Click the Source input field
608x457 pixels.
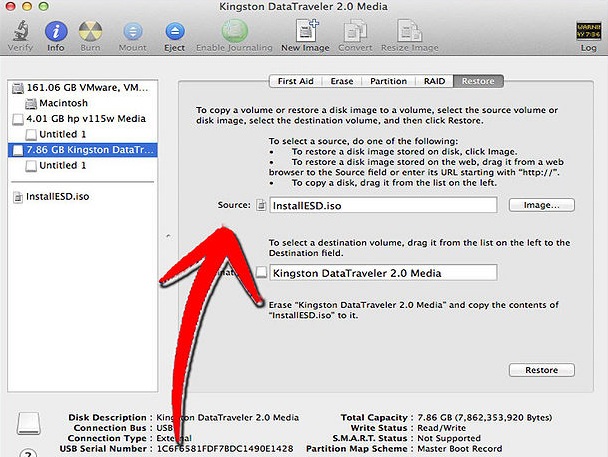coord(383,205)
